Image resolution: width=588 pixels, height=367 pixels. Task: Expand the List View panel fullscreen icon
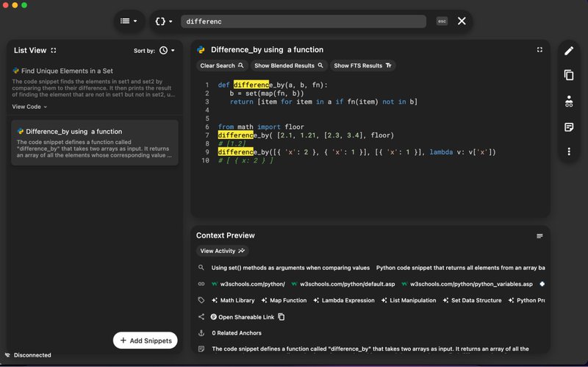coord(54,51)
